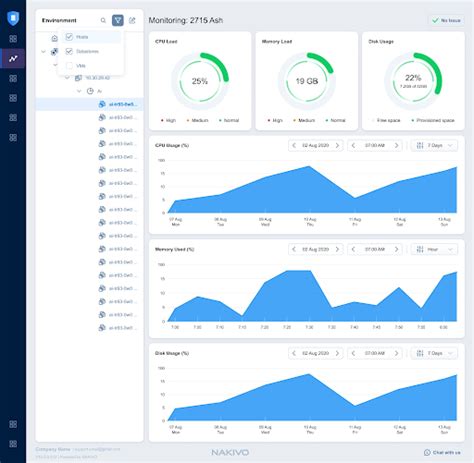Click the edit icon beside the filter
The width and height of the screenshot is (474, 463).
coord(132,20)
